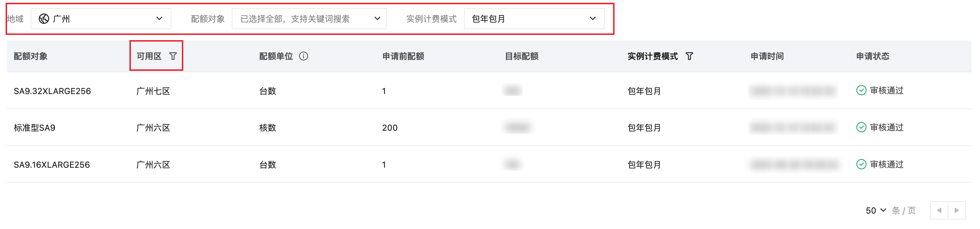The width and height of the screenshot is (980, 229).
Task: Click approved status icon for SA9.32XLARGE256
Action: pos(861,90)
